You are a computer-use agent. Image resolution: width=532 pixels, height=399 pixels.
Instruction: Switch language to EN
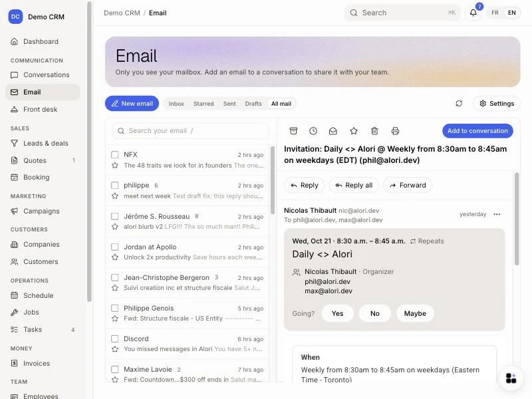point(511,13)
